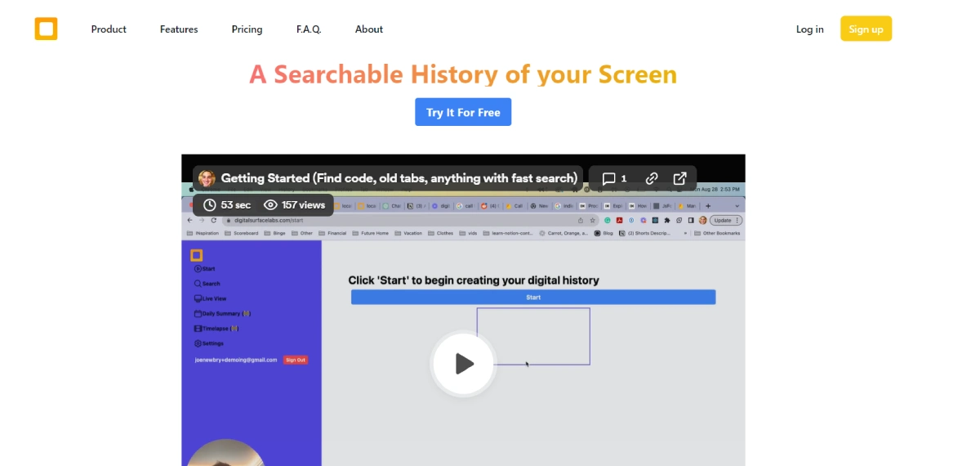The width and height of the screenshot is (980, 466).
Task: Click the Try It For Free button
Action: pos(463,112)
